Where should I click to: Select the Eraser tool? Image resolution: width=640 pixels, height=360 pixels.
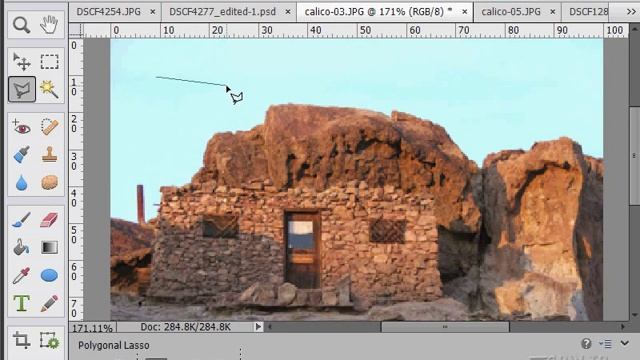49,220
